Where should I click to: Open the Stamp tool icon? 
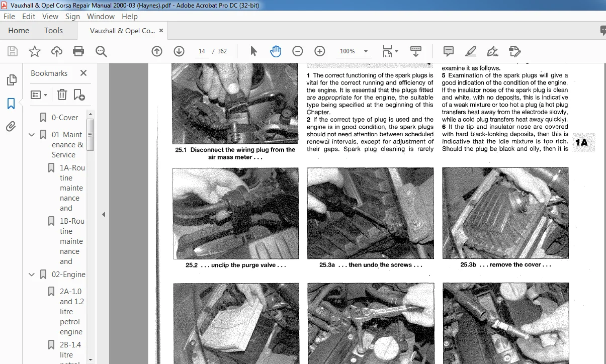(x=514, y=51)
